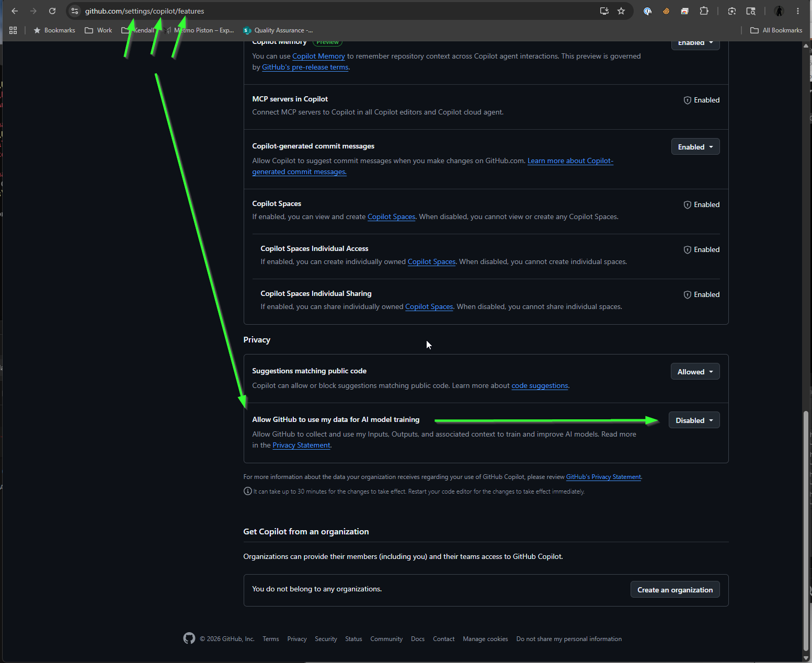
Task: View site information for github.com
Action: 75,11
